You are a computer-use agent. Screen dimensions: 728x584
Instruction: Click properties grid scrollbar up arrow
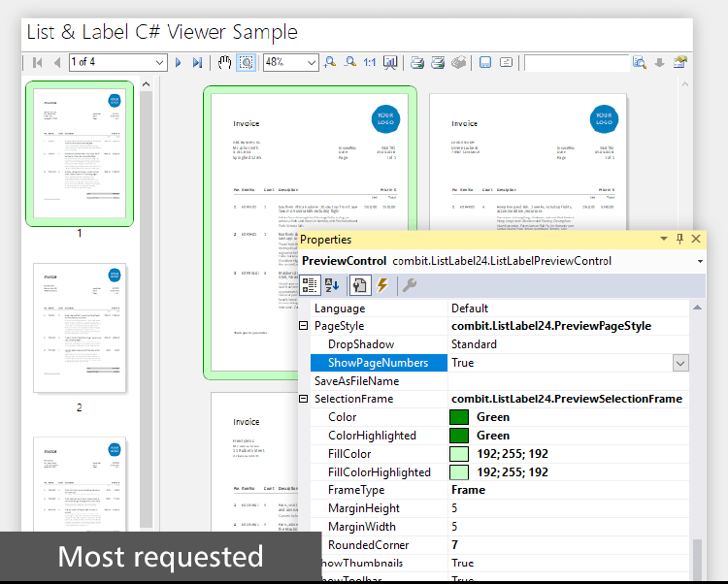tap(697, 308)
